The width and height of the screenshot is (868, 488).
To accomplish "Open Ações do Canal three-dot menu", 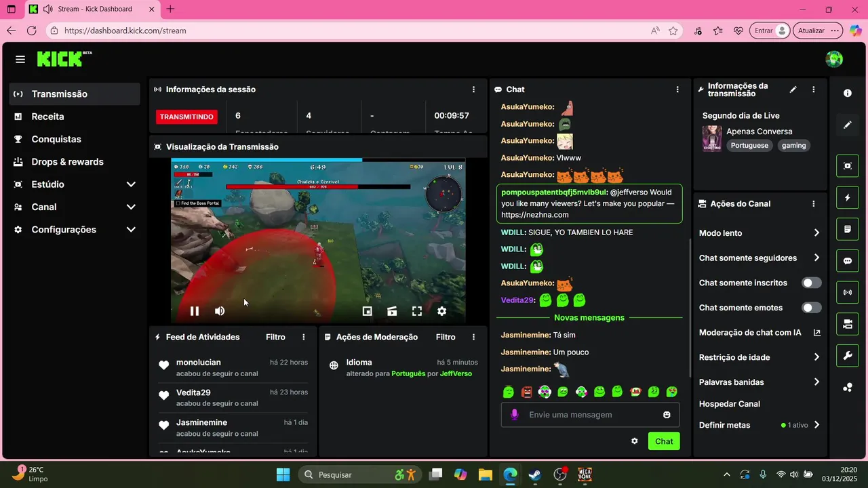I will (814, 203).
